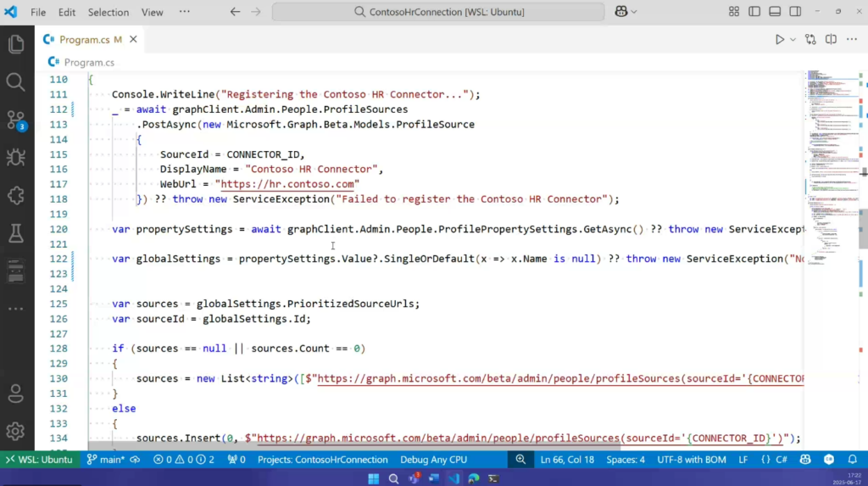Go to line via Ln 66, Col 18
Screen dimensions: 868x486
[567, 460]
